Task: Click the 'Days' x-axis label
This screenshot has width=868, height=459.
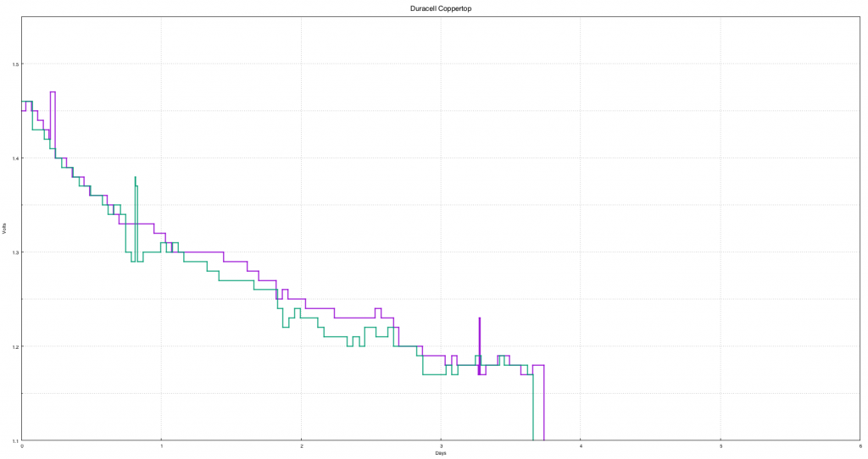Action: 441,453
